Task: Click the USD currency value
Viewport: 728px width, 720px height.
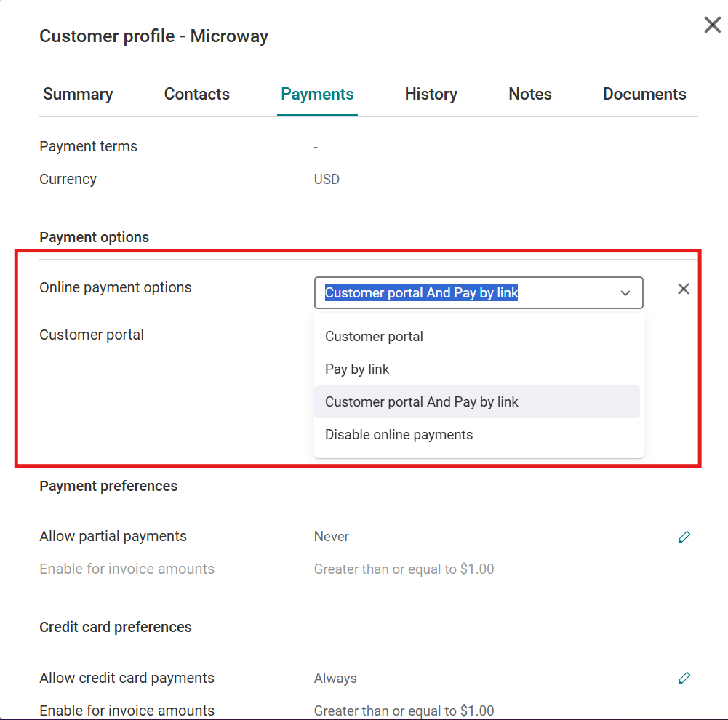Action: pyautogui.click(x=327, y=179)
